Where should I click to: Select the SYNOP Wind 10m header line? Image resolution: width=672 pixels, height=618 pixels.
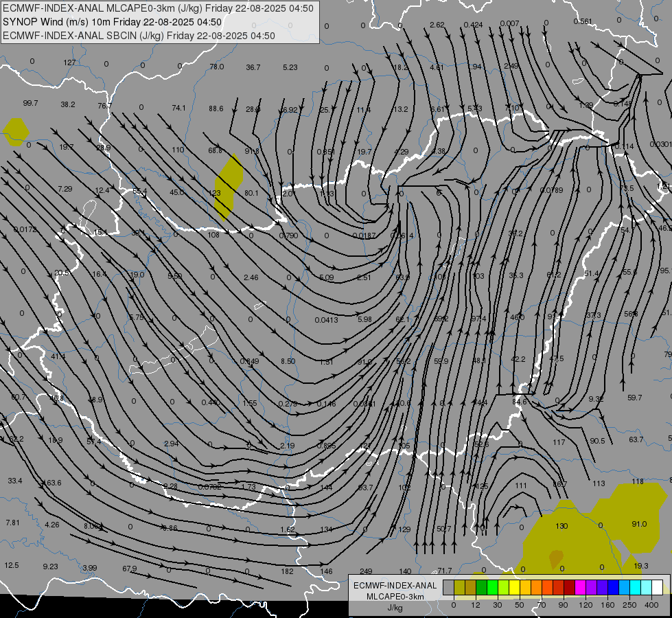(113, 22)
